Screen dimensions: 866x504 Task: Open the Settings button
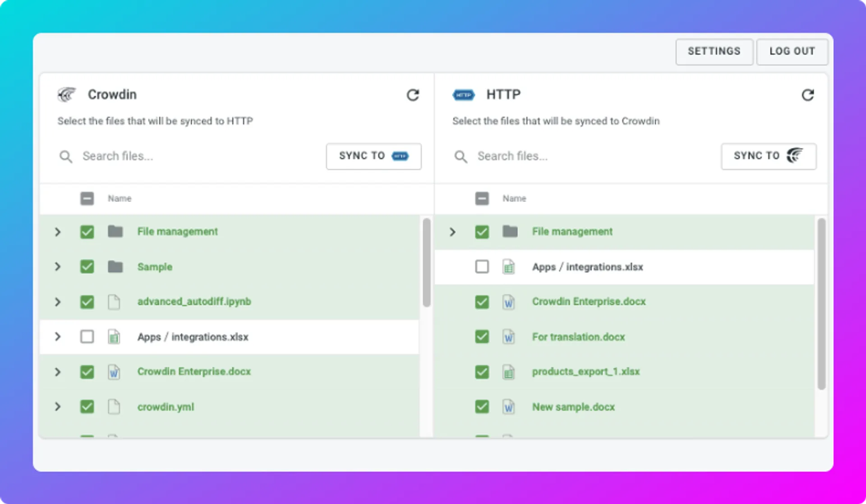714,51
